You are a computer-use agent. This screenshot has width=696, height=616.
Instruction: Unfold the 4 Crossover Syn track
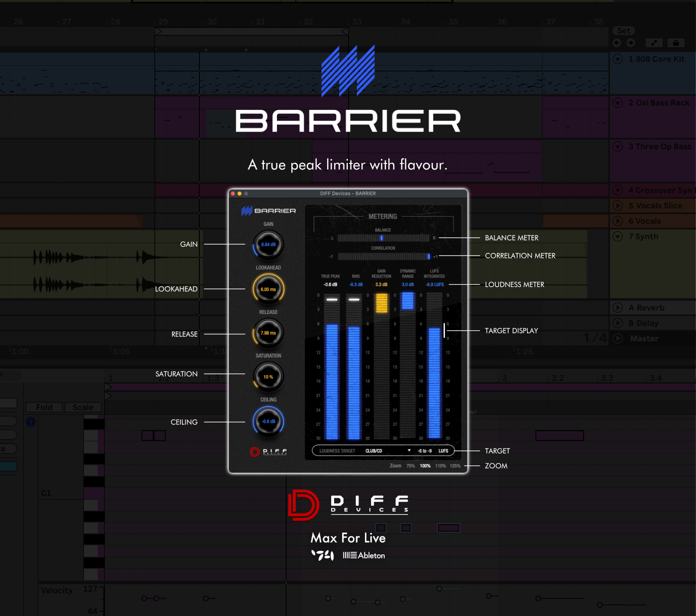(618, 190)
